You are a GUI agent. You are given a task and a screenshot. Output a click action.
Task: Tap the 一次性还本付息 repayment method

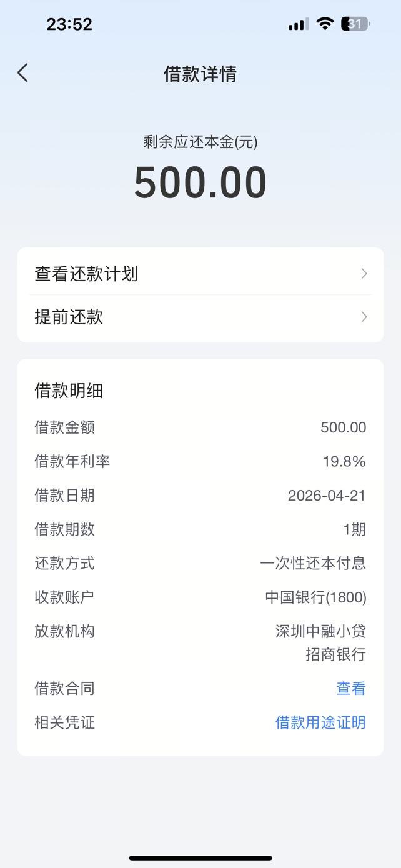click(x=313, y=564)
